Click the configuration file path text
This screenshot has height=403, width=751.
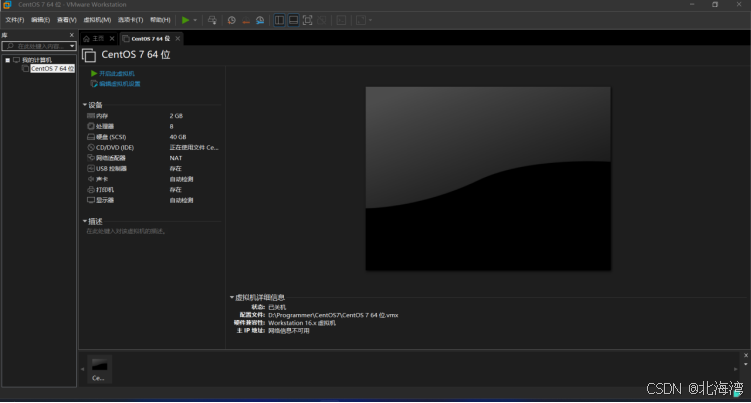click(333, 315)
